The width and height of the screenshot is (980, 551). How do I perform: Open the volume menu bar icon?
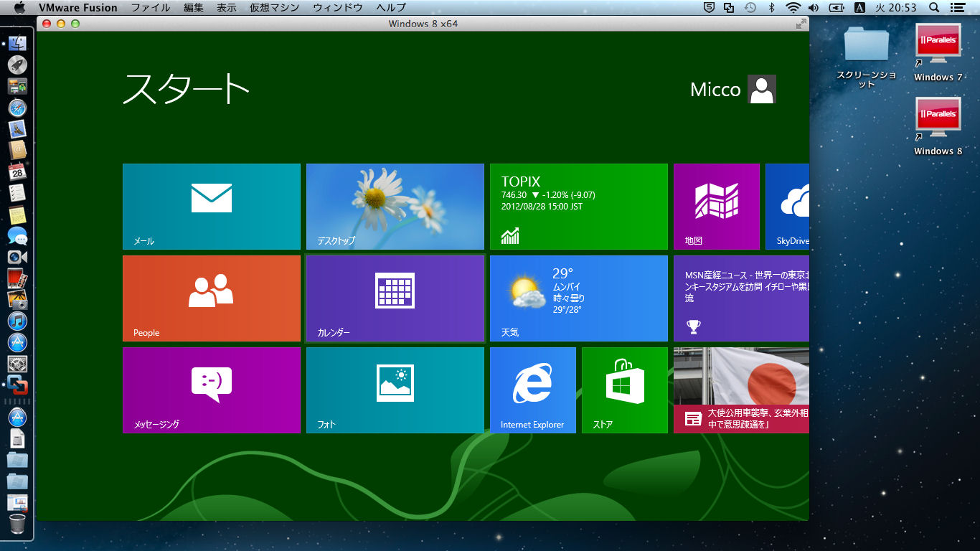[814, 7]
